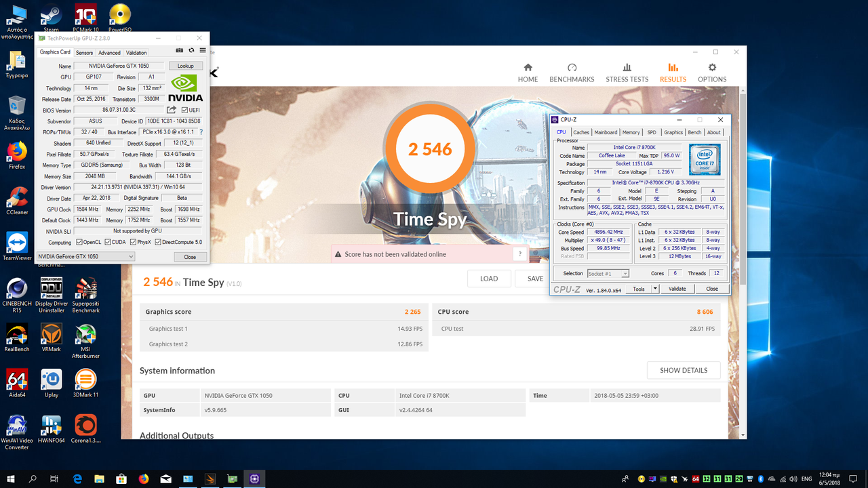Switch to GPU-Z Advanced tab
This screenshot has height=488, width=868.
coord(109,53)
